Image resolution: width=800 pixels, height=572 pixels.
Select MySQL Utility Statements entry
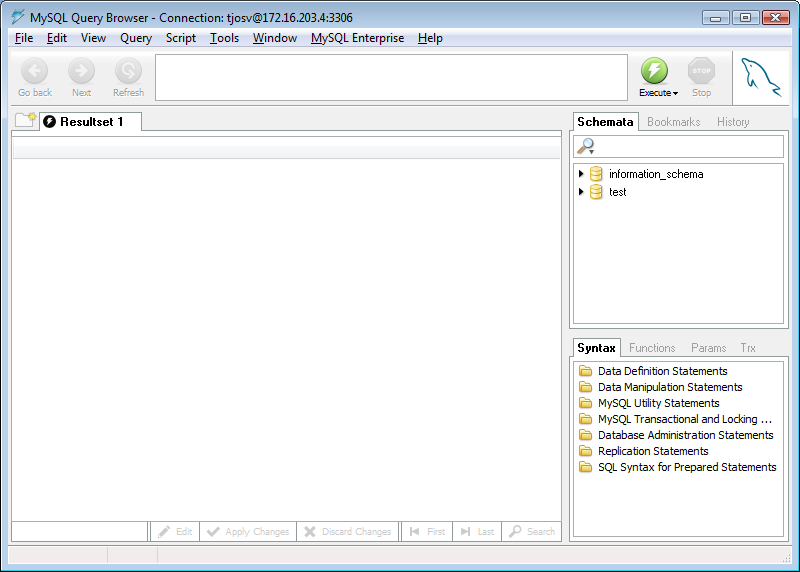click(659, 403)
